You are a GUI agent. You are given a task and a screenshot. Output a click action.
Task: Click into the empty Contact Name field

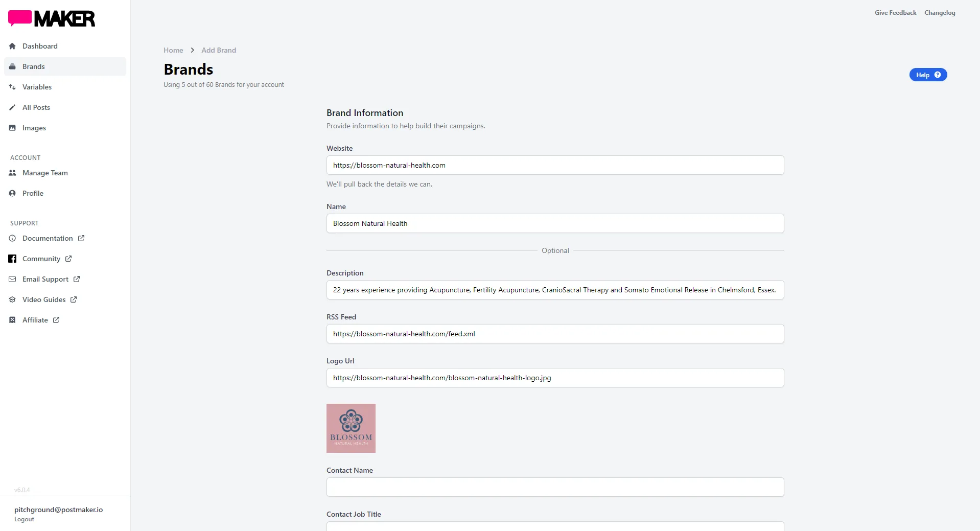pyautogui.click(x=555, y=487)
